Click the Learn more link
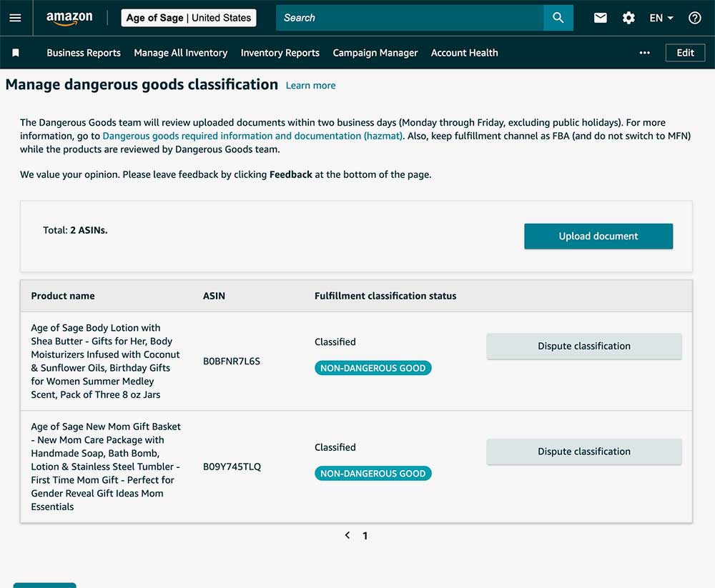Image resolution: width=715 pixels, height=588 pixels. click(x=310, y=86)
